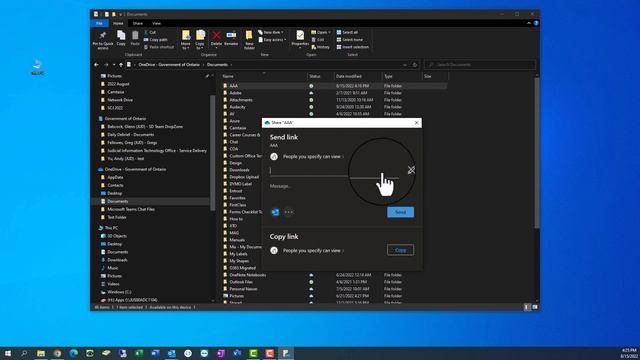Select the Adobe folder in file list
Image resolution: width=640 pixels, height=360 pixels.
[236, 93]
